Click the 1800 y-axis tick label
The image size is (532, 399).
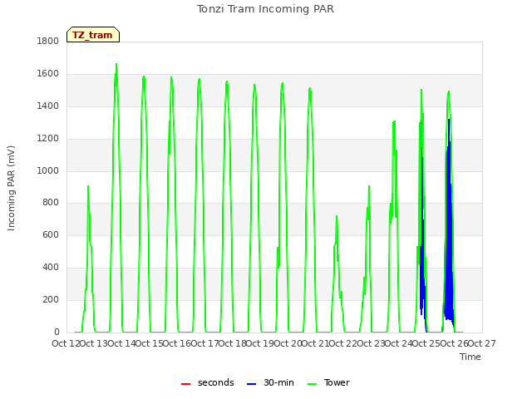point(48,41)
